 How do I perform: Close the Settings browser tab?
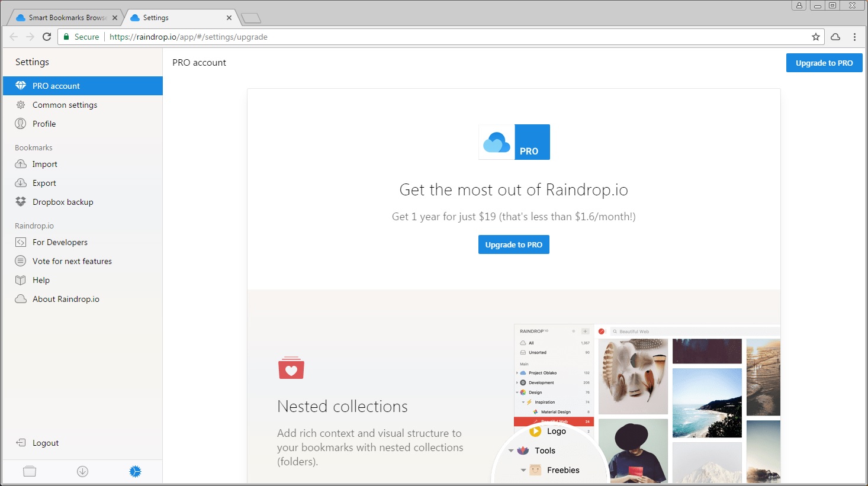229,18
